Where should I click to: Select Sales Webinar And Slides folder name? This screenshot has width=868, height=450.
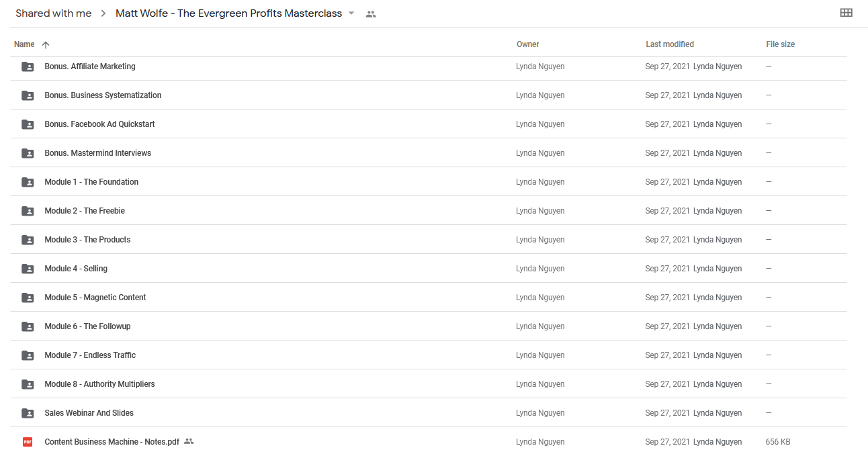point(89,413)
